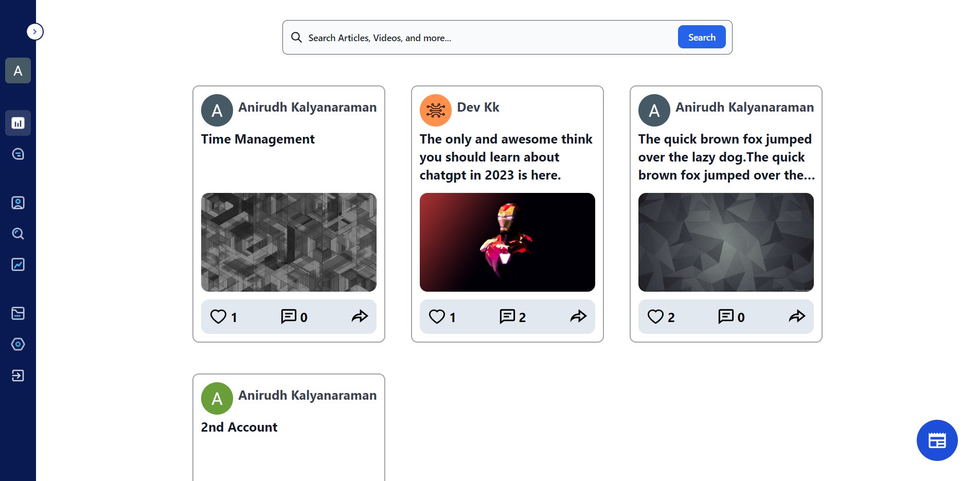Screen dimensions: 980x481
Task: Open the settings hexagon icon in sidebar
Action: [x=18, y=344]
